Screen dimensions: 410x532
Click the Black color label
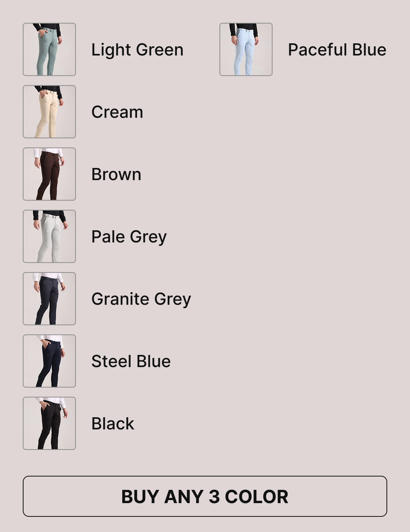(x=113, y=424)
